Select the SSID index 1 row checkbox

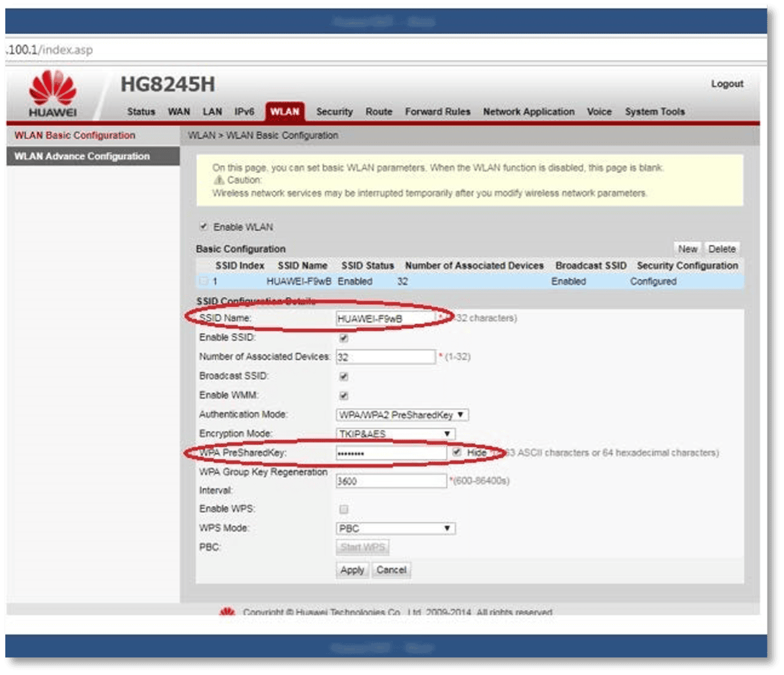click(x=204, y=282)
